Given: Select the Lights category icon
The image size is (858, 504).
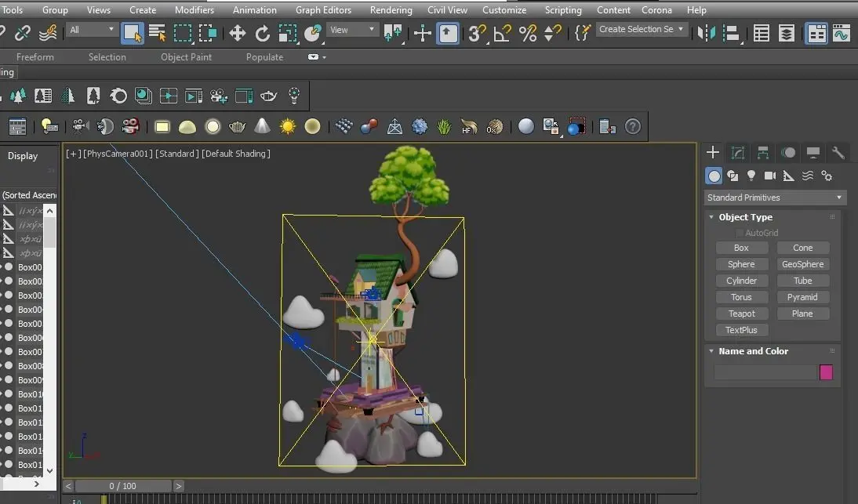Looking at the screenshot, I should [x=751, y=176].
